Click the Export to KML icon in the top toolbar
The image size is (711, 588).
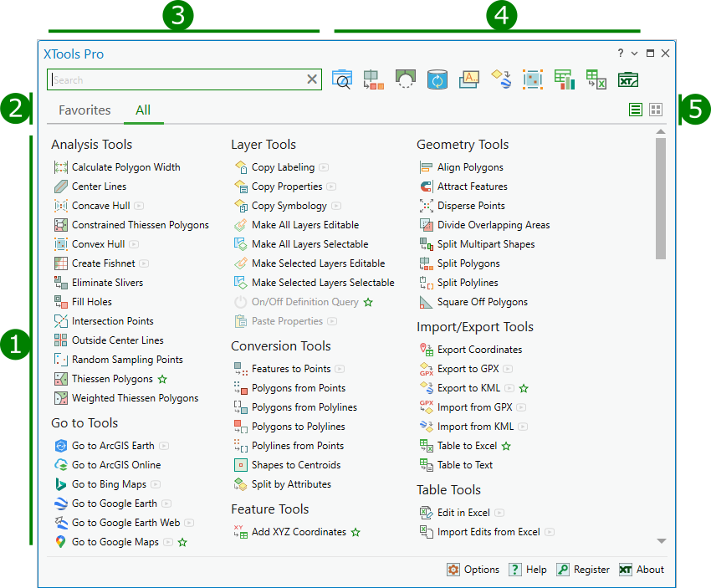click(x=501, y=79)
